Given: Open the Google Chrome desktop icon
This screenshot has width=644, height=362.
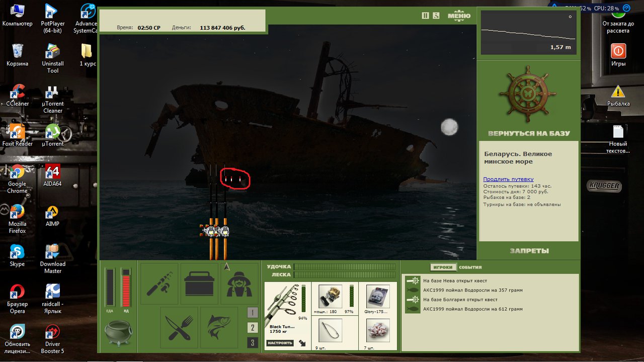Looking at the screenshot, I should tap(17, 178).
